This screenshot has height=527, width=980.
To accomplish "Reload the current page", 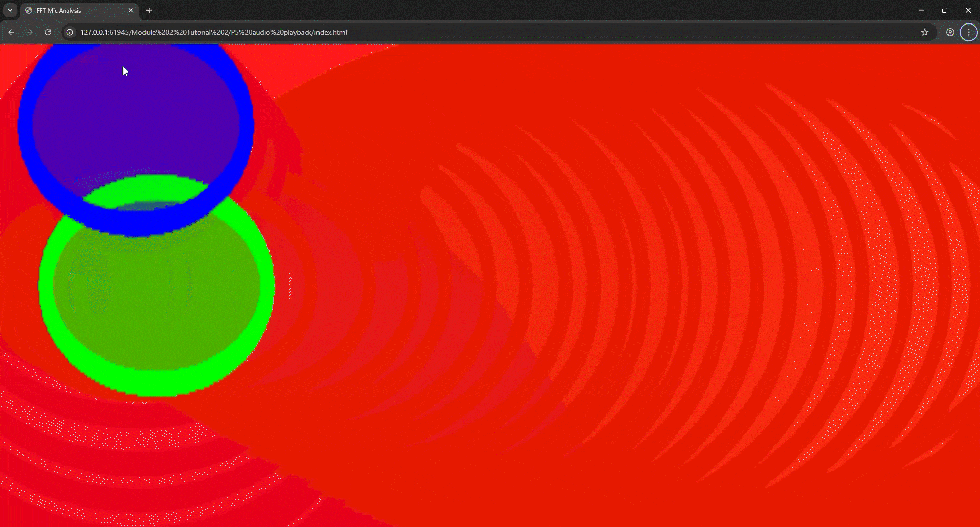I will tap(47, 32).
